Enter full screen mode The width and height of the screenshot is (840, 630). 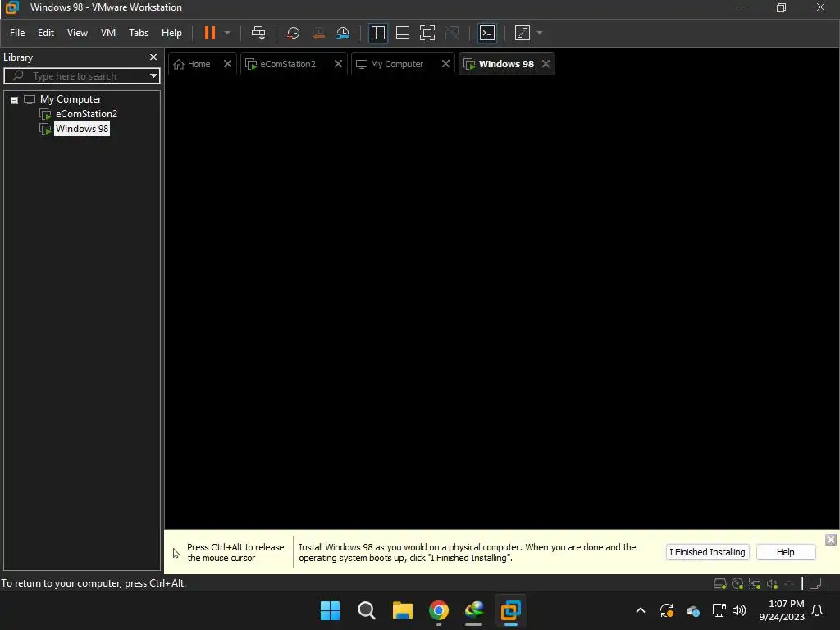pos(427,33)
